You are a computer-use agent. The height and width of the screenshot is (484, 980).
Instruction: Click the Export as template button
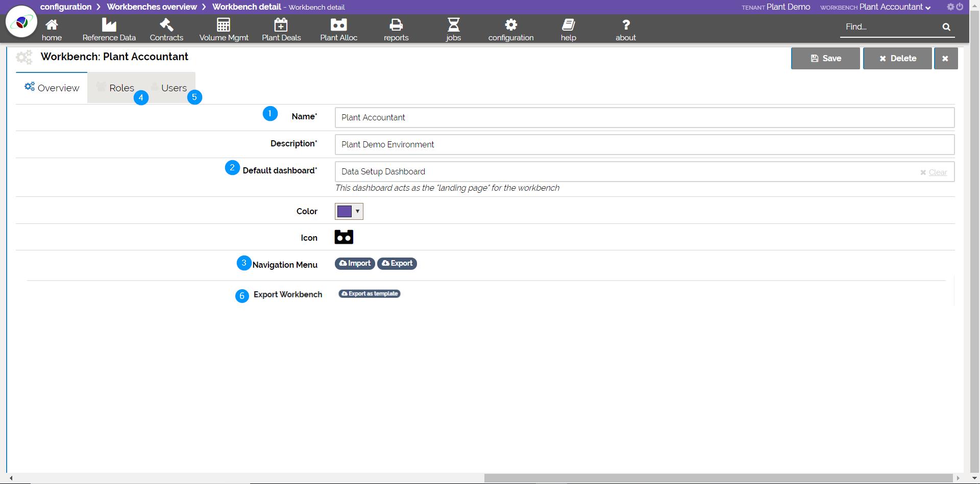[370, 294]
